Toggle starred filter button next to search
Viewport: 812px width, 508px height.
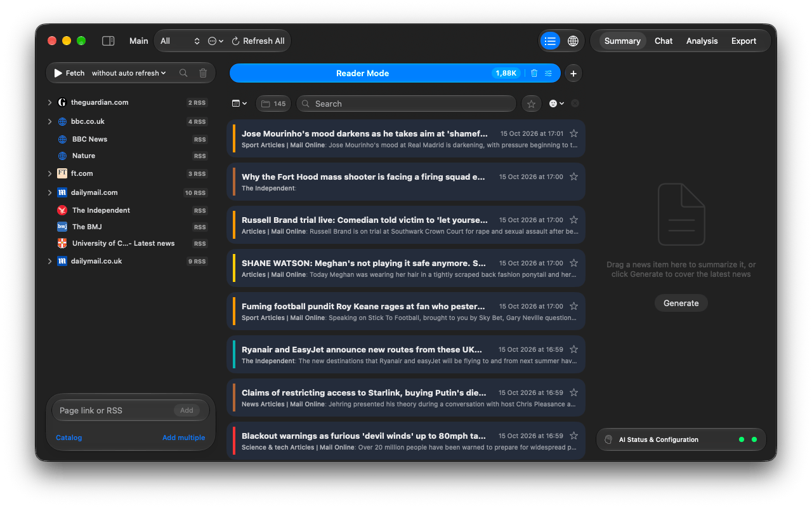(x=532, y=104)
